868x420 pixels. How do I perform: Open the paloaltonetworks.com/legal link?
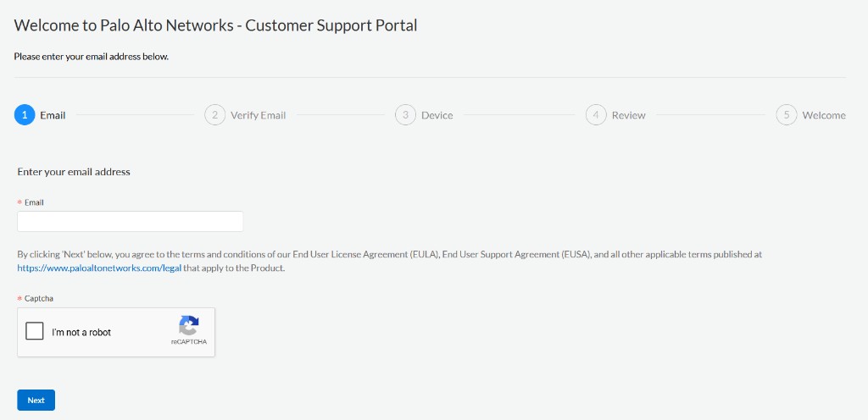pyautogui.click(x=99, y=269)
